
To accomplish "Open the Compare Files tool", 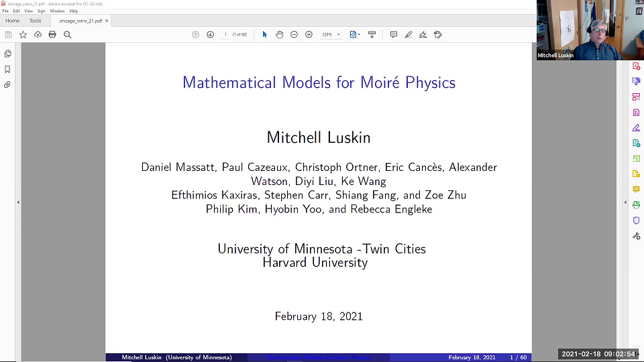I will [636, 158].
